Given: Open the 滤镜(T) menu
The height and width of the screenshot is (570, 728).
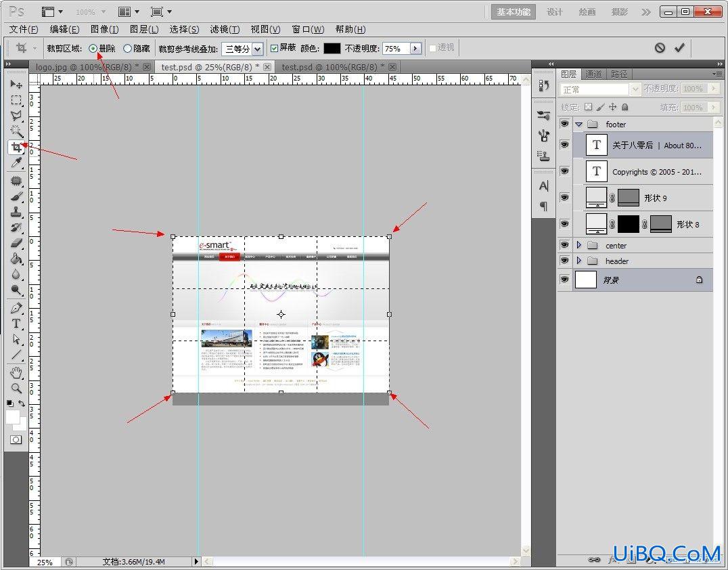Looking at the screenshot, I should [225, 29].
